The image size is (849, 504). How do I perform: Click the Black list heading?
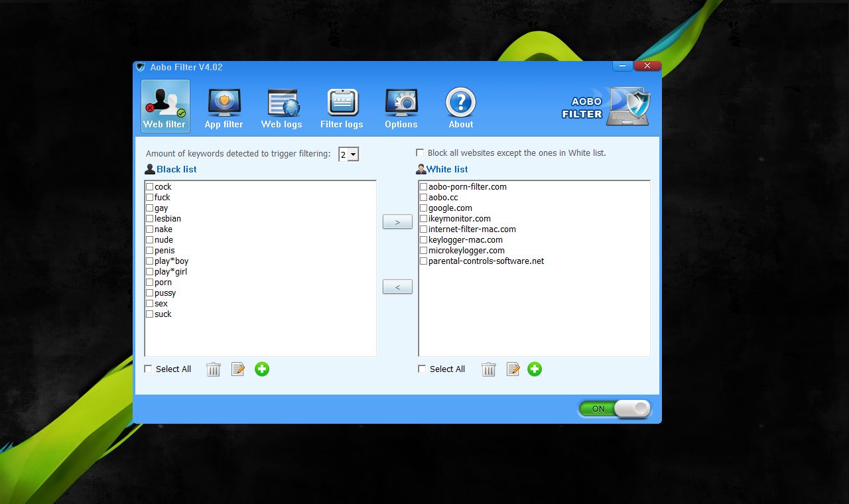[x=176, y=169]
